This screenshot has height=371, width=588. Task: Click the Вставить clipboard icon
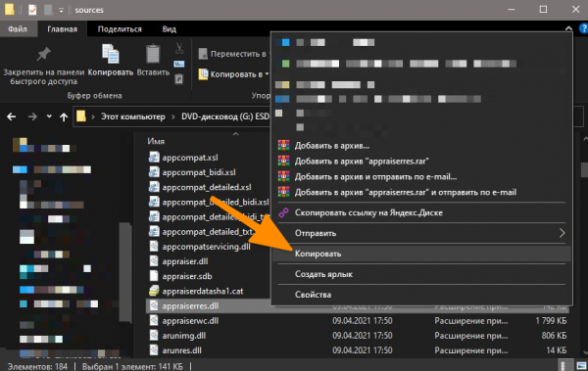(153, 55)
